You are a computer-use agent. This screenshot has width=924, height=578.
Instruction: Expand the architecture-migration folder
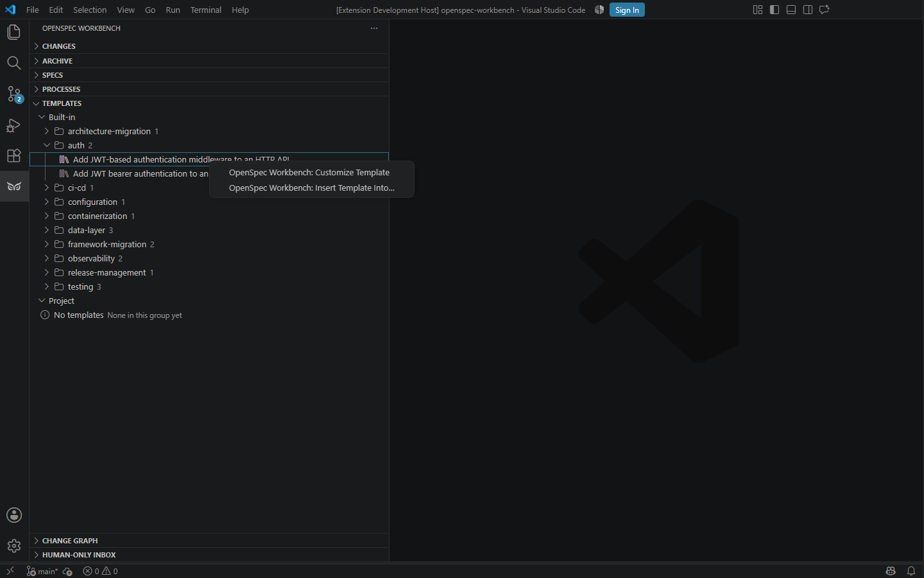[x=209, y=131]
